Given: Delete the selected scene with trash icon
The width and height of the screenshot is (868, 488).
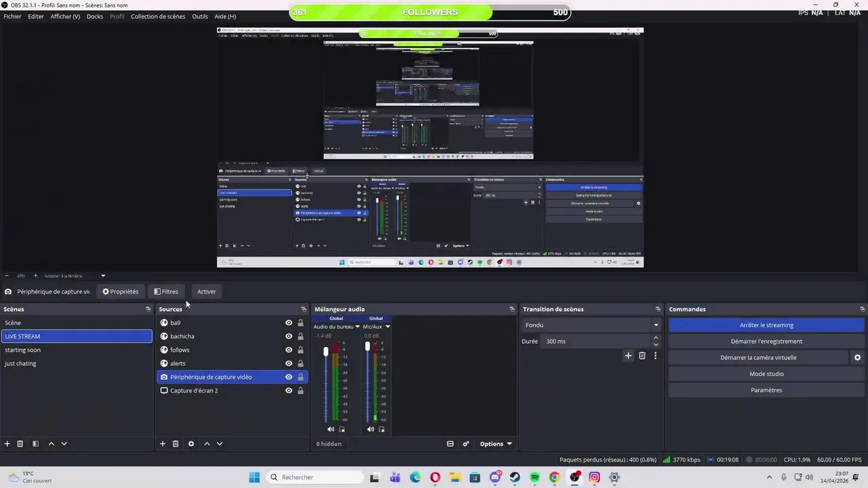Looking at the screenshot, I should click(20, 444).
